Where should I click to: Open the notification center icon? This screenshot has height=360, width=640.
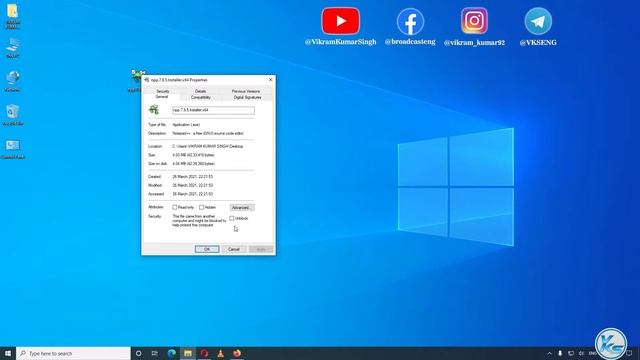click(629, 353)
